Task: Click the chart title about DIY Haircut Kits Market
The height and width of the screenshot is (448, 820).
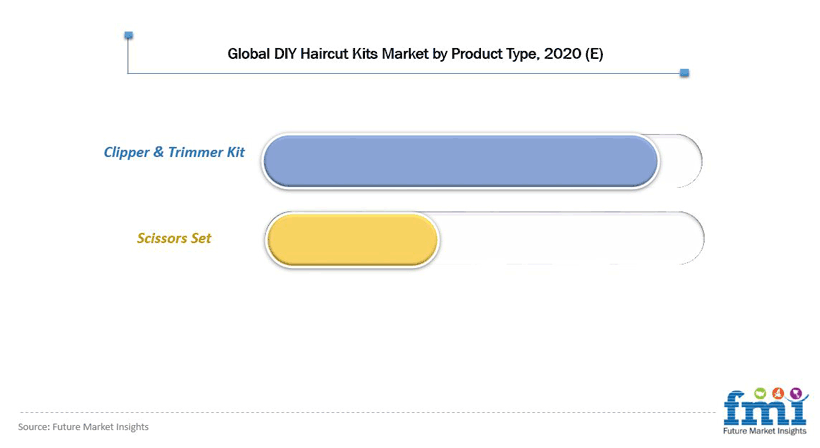Action: [x=415, y=54]
